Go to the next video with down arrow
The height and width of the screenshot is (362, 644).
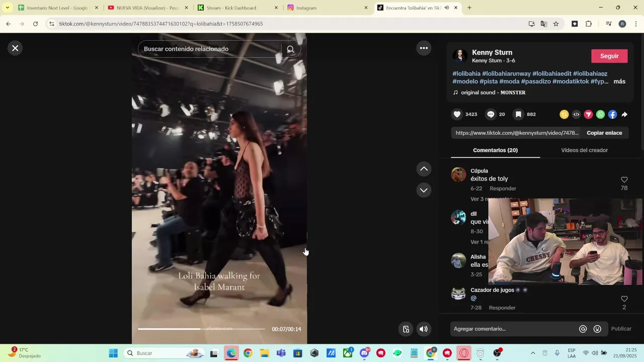pos(424,190)
